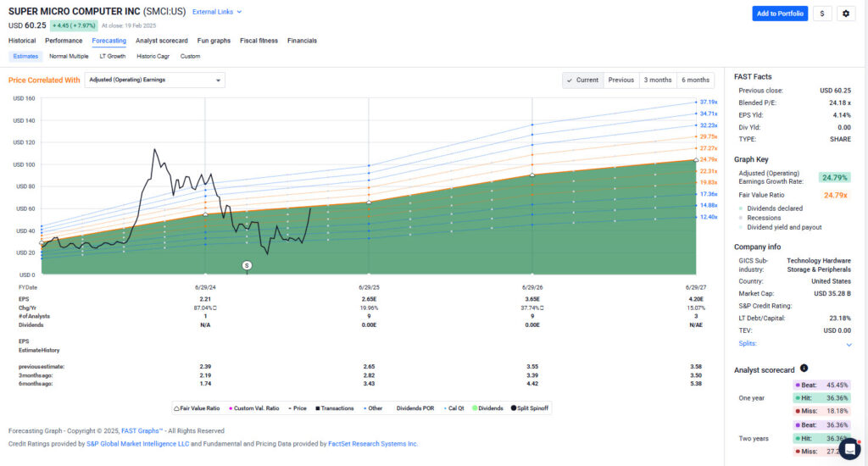Click the split marker S on chart
Screen dimensions: 868x466
click(x=247, y=266)
